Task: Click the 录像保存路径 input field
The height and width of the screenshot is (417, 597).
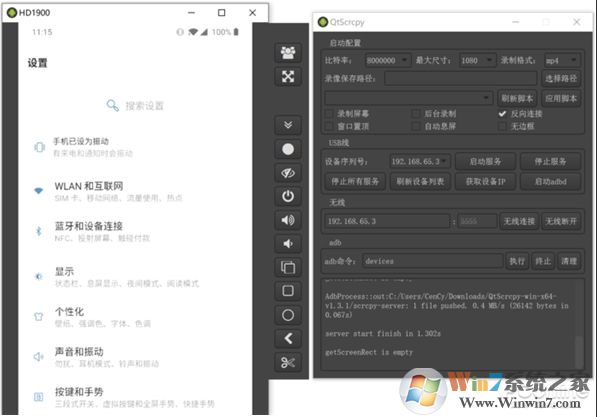Action: point(461,78)
